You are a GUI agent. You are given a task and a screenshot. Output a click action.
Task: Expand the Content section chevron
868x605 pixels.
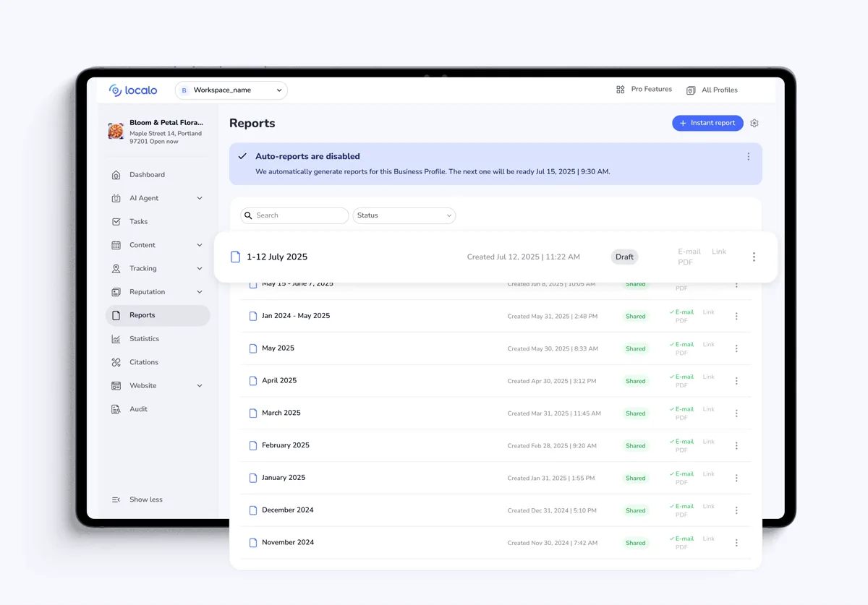200,245
